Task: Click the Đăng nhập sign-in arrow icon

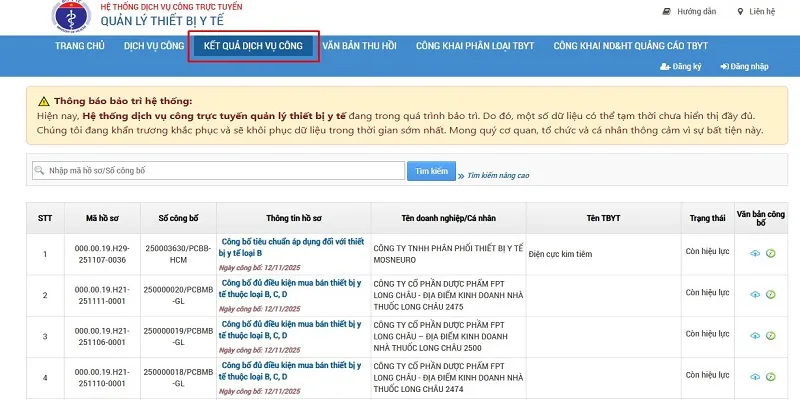Action: pyautogui.click(x=724, y=67)
